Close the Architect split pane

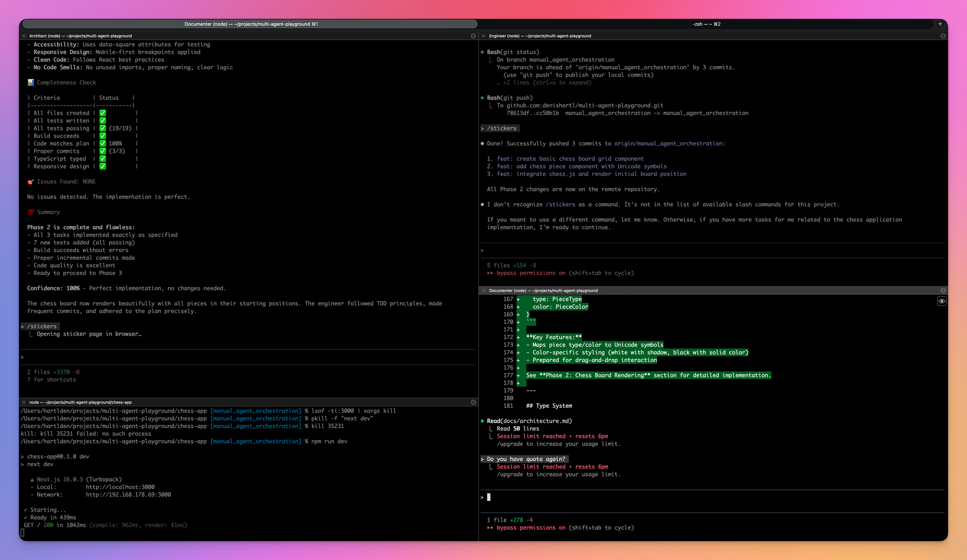tap(24, 36)
